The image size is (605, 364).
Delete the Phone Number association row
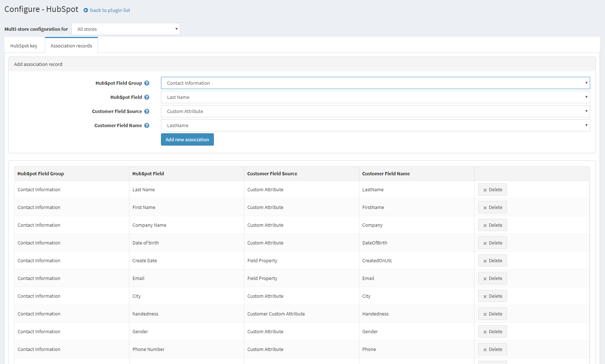(x=492, y=349)
